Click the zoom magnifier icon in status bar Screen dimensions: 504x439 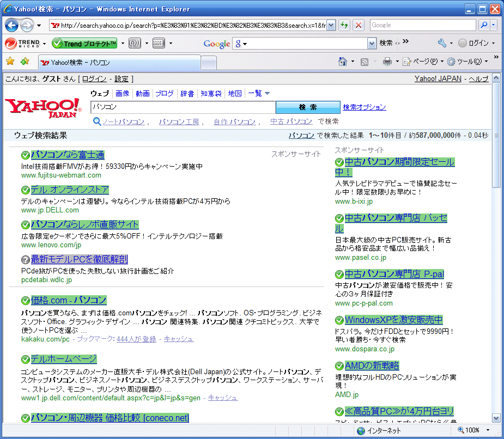(x=460, y=430)
